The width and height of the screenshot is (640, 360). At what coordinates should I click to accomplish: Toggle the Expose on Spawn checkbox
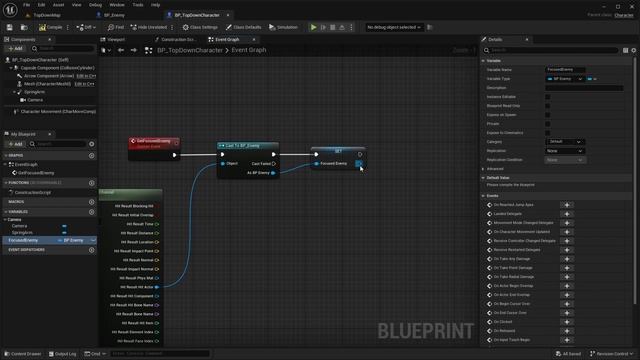click(x=548, y=115)
